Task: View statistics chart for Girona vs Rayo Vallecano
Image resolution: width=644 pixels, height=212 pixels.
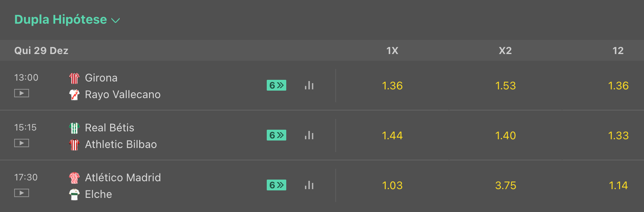Action: tap(309, 86)
